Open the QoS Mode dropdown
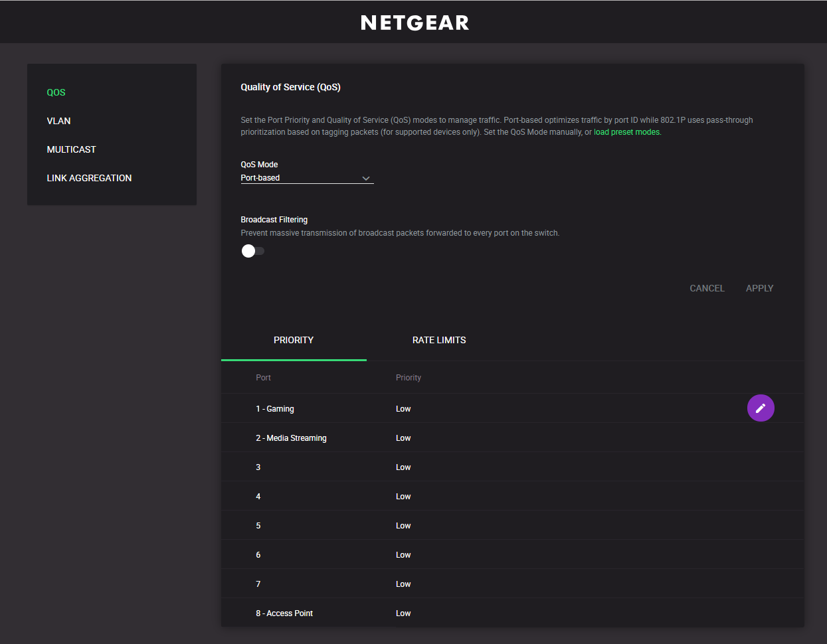The image size is (827, 644). point(307,178)
